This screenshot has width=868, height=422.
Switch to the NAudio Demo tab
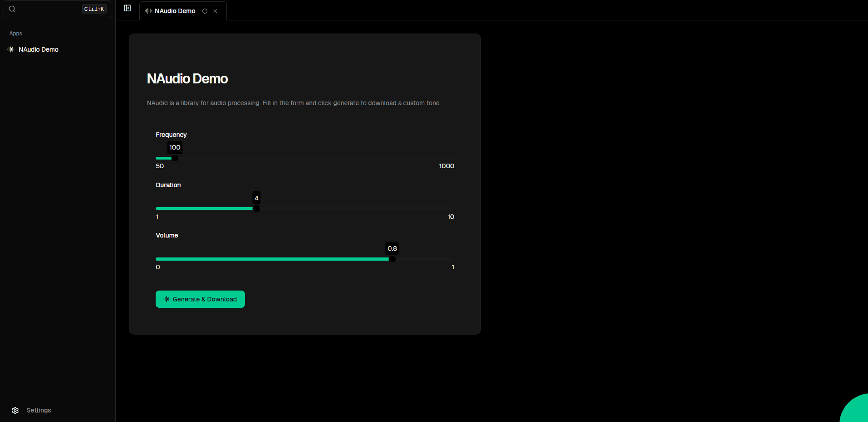[175, 11]
